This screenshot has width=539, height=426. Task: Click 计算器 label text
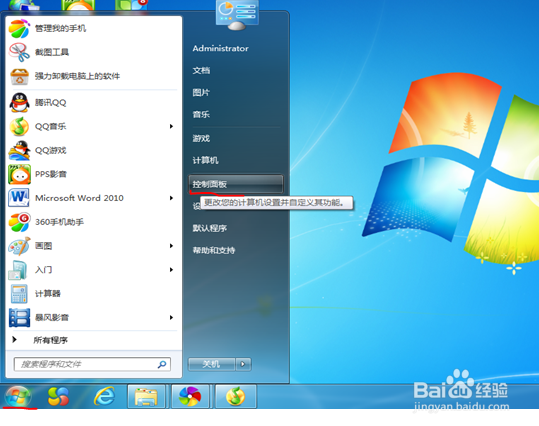point(48,294)
